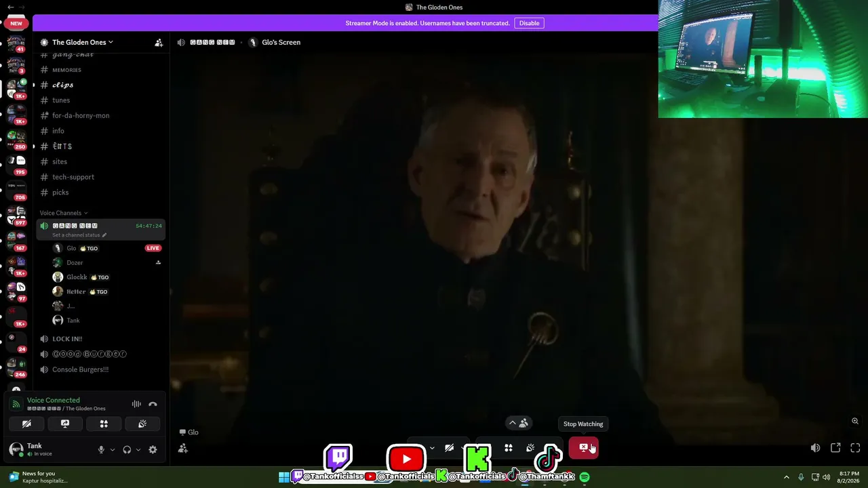Click the webcam overlay thumbnail
Screen dimensions: 868x488
coord(763,59)
